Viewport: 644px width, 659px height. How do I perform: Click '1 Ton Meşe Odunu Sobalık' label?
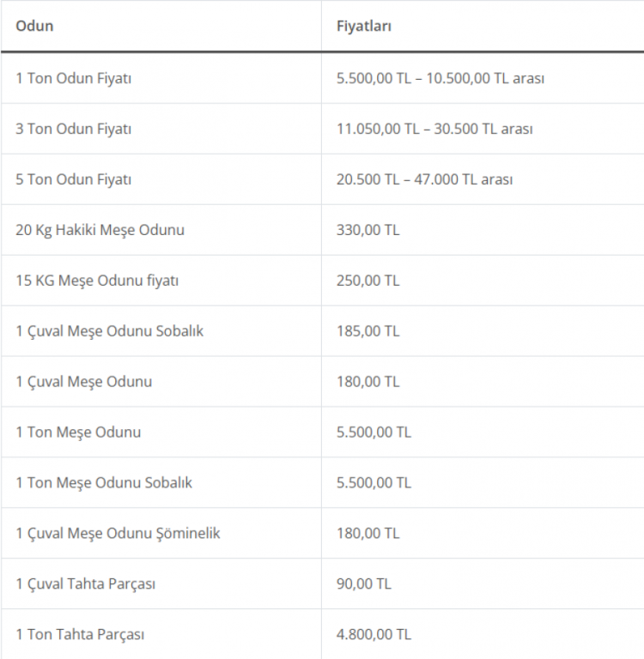(104, 482)
